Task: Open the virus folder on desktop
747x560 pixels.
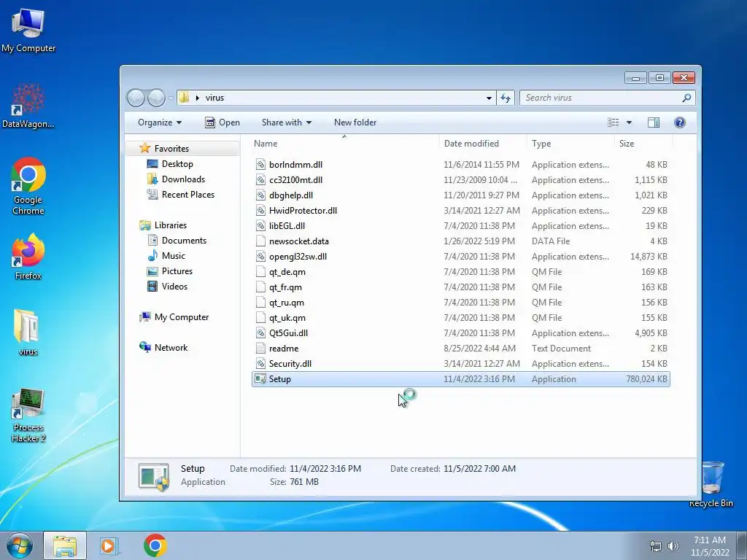Action: [27, 332]
